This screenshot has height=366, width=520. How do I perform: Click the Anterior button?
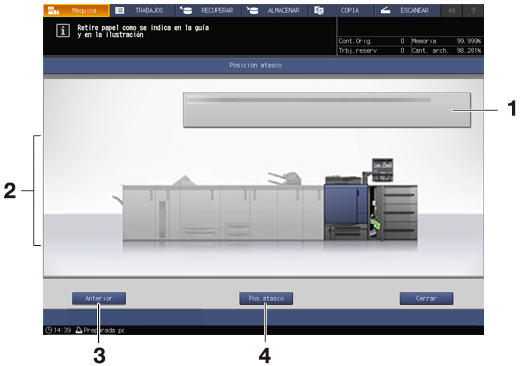[x=99, y=298]
